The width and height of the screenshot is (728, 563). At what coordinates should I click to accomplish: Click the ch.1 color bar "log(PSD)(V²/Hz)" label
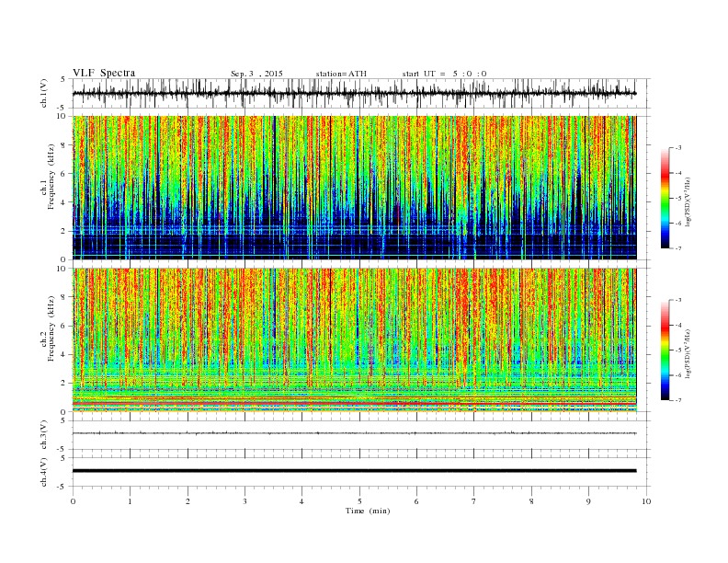coord(688,202)
